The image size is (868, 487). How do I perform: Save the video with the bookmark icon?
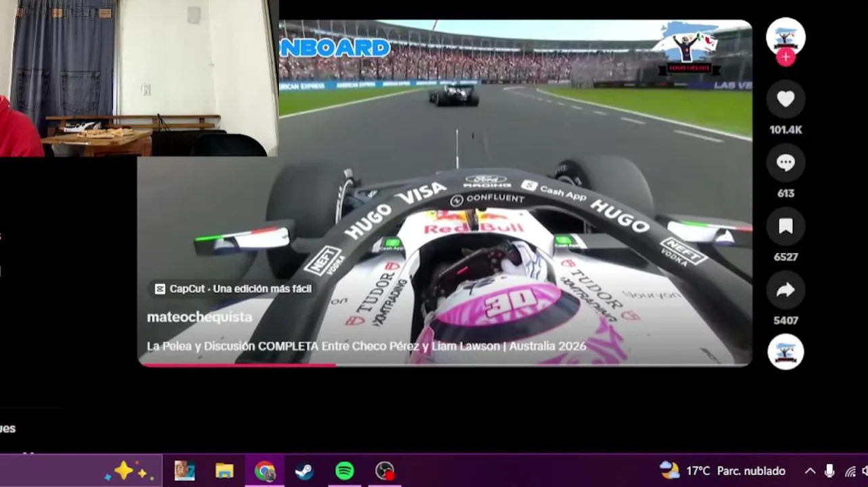click(x=786, y=227)
